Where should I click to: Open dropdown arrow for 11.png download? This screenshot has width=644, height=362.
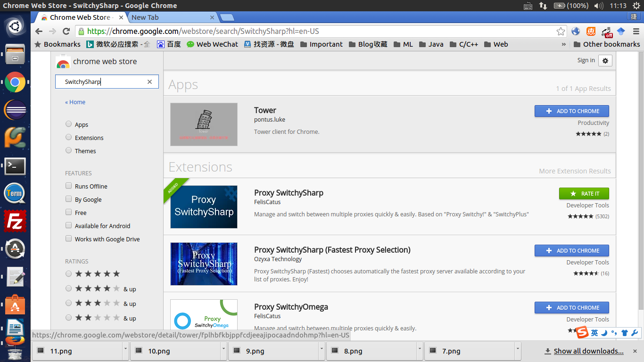tap(125, 351)
